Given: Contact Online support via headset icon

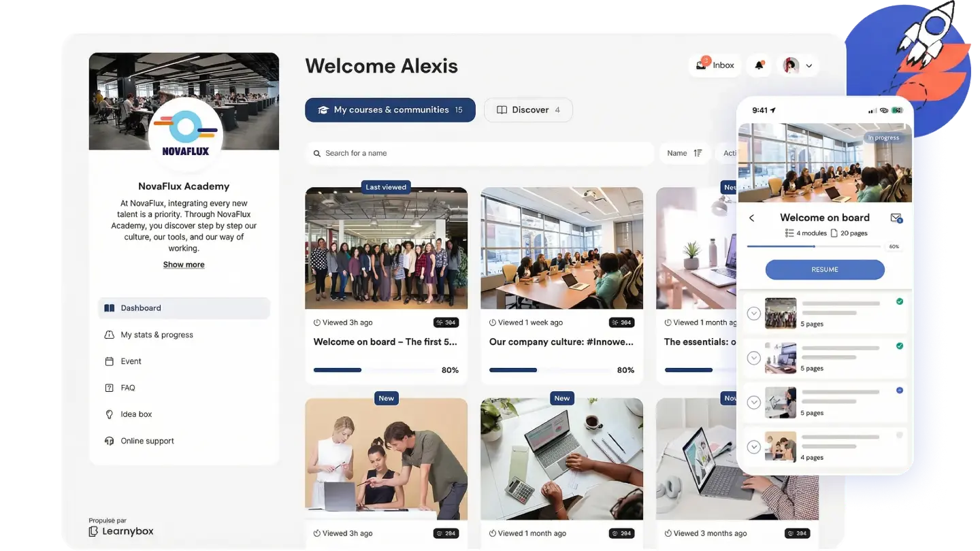Looking at the screenshot, I should (x=146, y=440).
